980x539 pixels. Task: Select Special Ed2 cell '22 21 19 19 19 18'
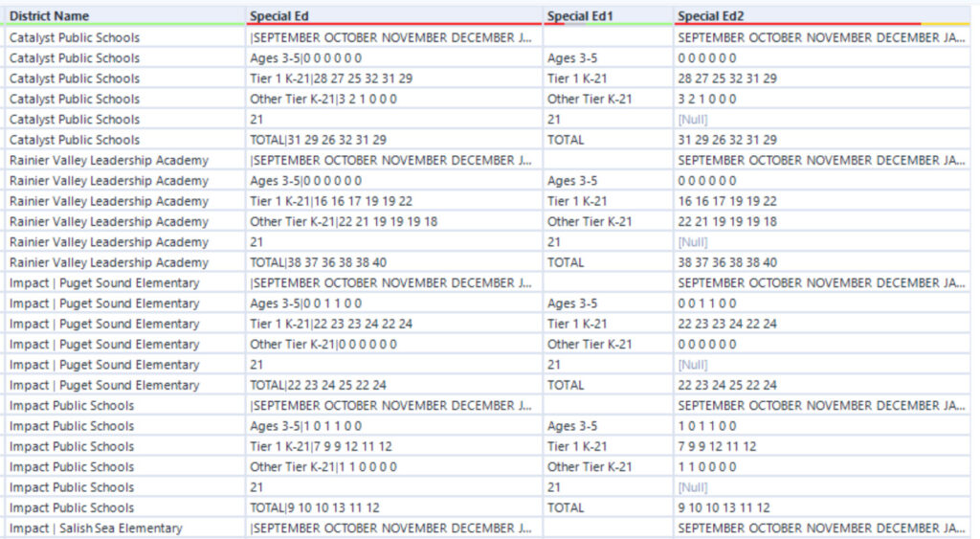pos(822,221)
